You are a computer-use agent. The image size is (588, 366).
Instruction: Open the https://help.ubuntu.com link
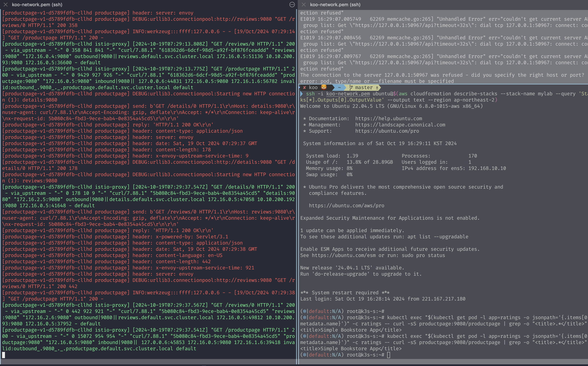(x=389, y=119)
